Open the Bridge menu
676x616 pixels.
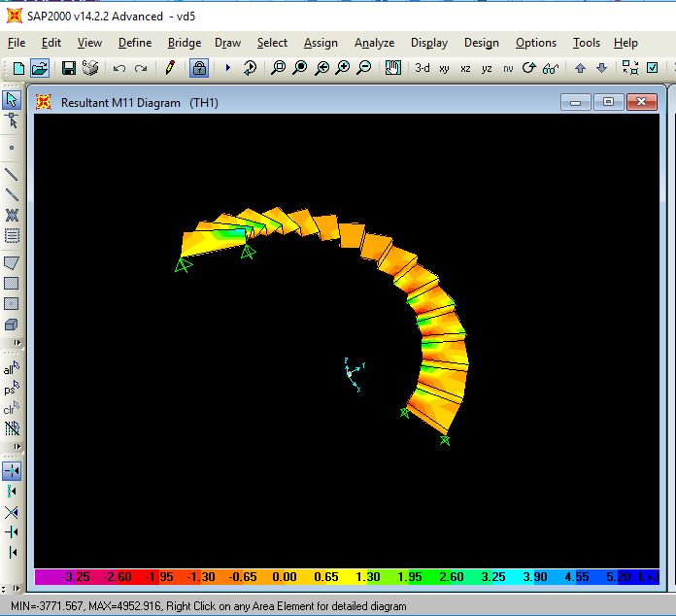(185, 43)
